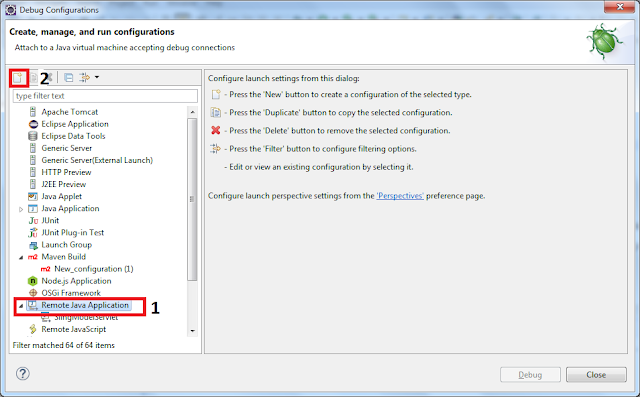Select Eclipse Data Tools entry

[73, 136]
